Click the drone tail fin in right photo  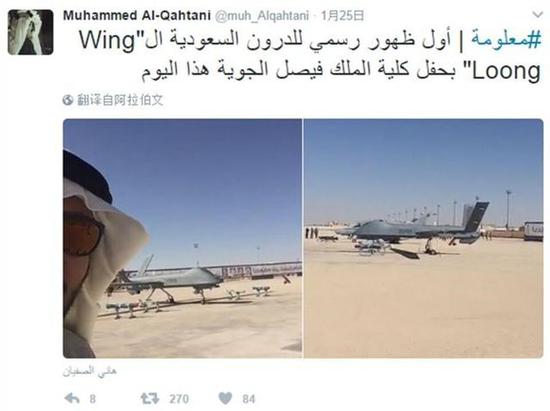475,217
